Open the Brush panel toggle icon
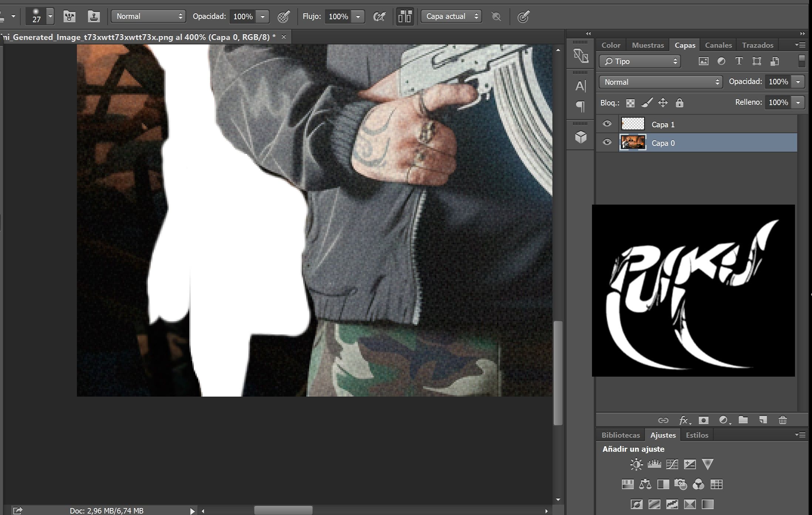Viewport: 812px width, 515px height. pos(70,16)
